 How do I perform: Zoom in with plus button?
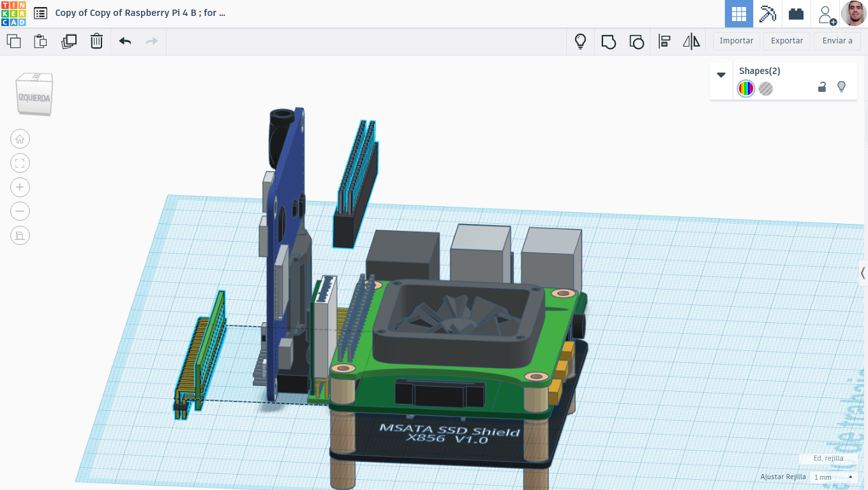(20, 188)
